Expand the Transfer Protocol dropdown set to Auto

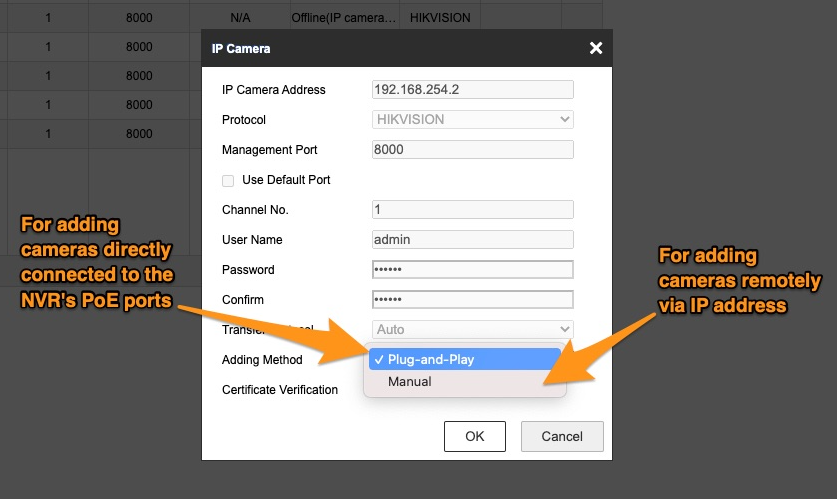[472, 329]
